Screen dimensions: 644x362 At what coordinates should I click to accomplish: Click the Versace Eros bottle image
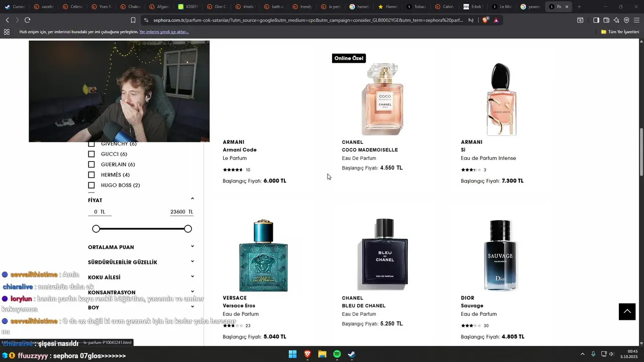(x=263, y=255)
